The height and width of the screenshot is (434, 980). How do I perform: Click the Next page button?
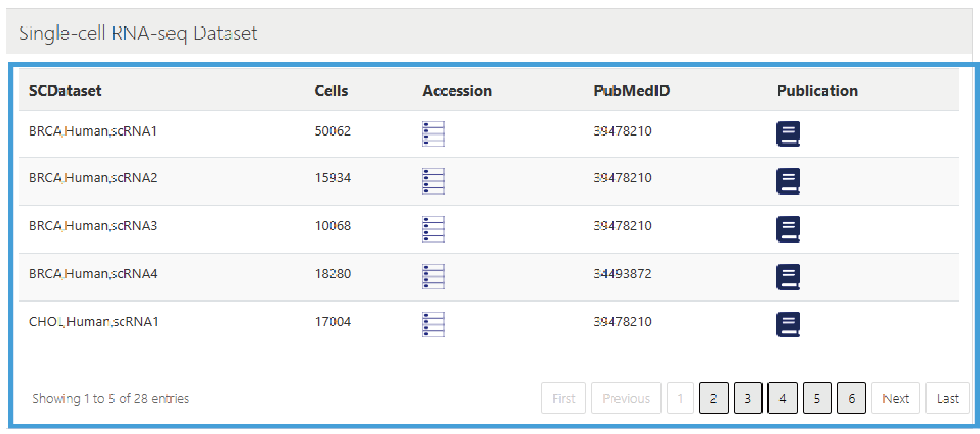click(x=895, y=398)
